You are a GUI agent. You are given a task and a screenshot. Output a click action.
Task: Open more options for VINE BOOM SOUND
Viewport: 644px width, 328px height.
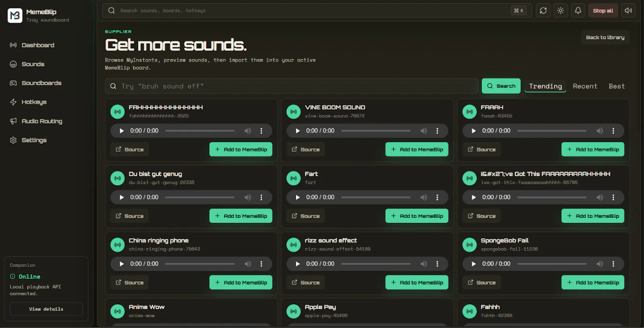[x=437, y=131]
